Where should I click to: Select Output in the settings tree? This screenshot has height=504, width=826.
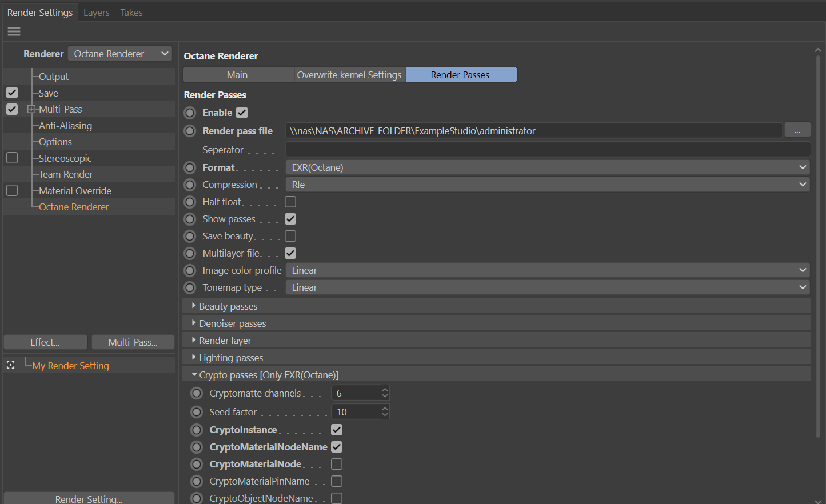point(54,77)
